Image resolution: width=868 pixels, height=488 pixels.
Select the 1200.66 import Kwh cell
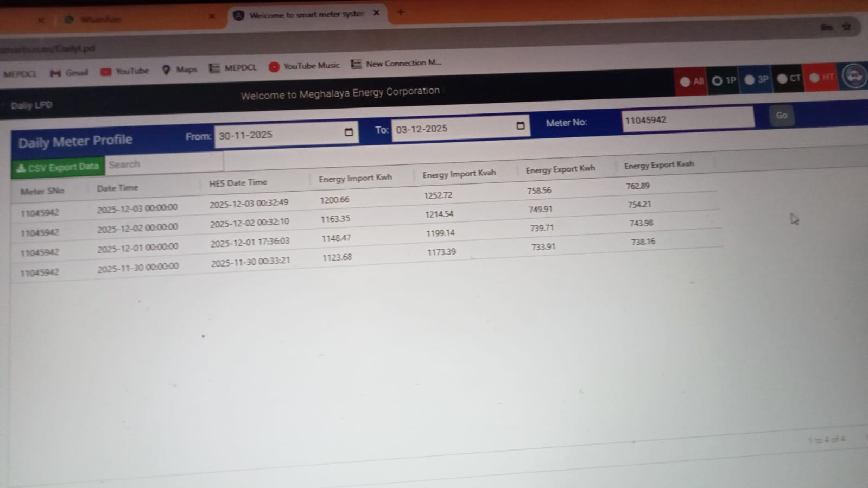click(x=334, y=200)
